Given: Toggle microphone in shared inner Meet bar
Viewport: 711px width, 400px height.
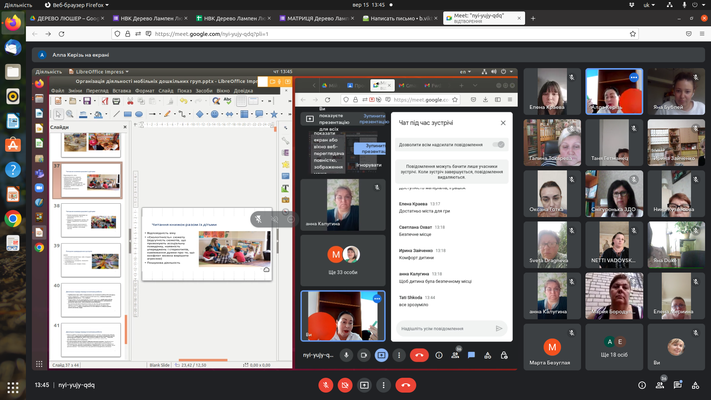Looking at the screenshot, I should [346, 355].
